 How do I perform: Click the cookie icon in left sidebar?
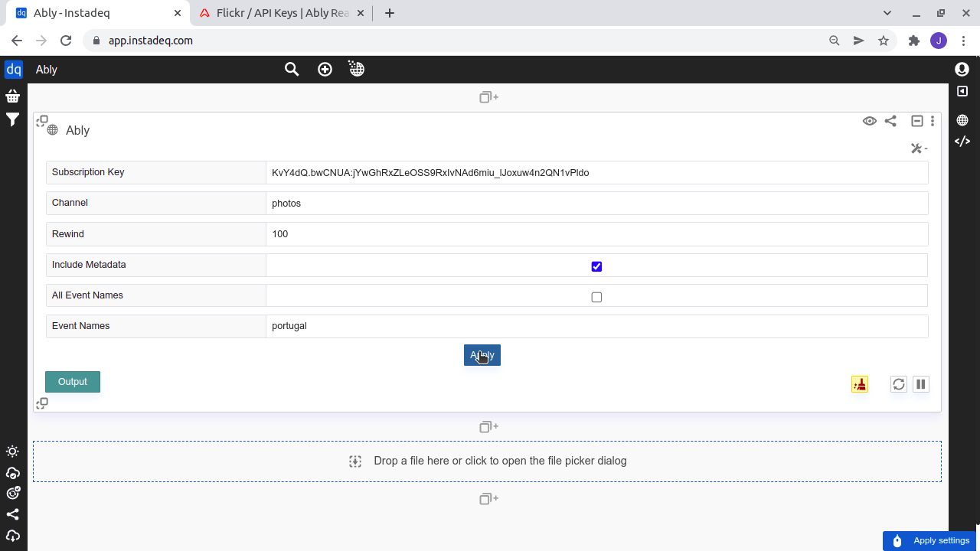click(12, 494)
